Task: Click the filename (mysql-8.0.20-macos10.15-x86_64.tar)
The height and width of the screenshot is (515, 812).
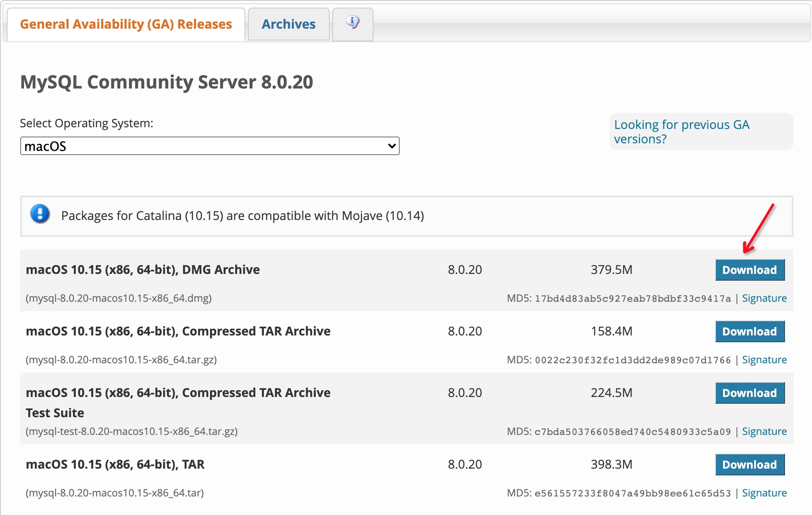Action: pyautogui.click(x=115, y=493)
